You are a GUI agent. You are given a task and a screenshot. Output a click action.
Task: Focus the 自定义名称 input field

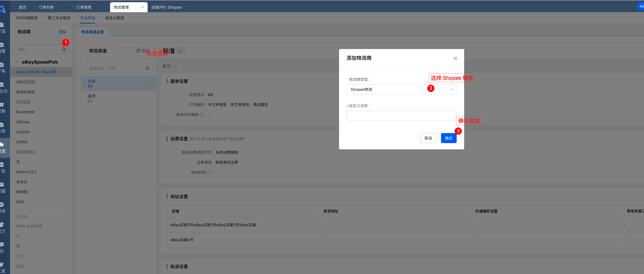[x=401, y=116]
